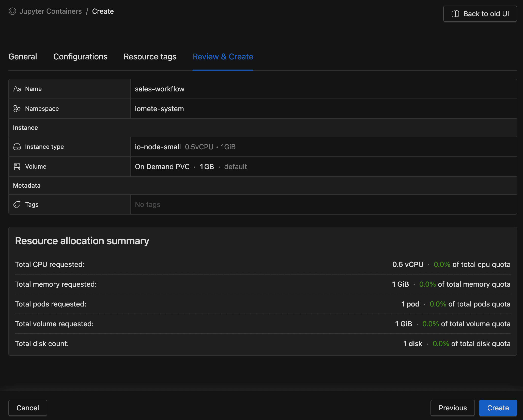Select the Review & Create tab
Image resolution: width=523 pixels, height=420 pixels.
pos(223,57)
